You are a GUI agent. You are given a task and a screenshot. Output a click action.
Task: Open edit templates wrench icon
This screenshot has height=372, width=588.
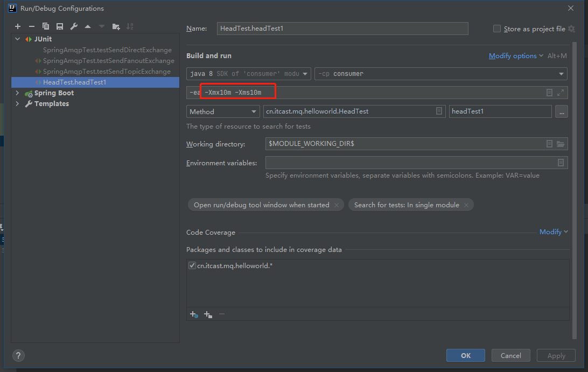pyautogui.click(x=74, y=26)
